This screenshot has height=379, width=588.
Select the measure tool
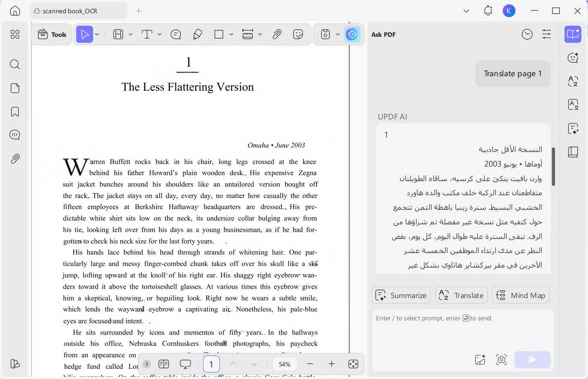pos(248,34)
